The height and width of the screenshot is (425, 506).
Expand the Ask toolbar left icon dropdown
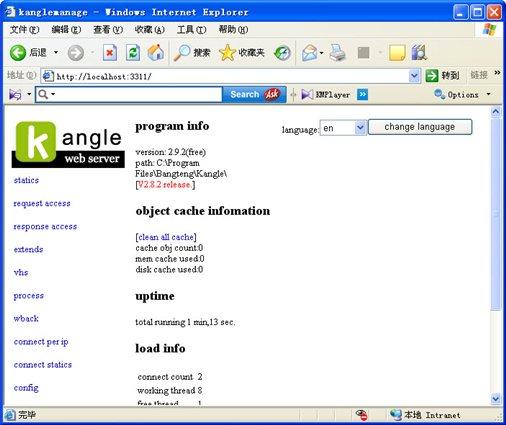29,95
